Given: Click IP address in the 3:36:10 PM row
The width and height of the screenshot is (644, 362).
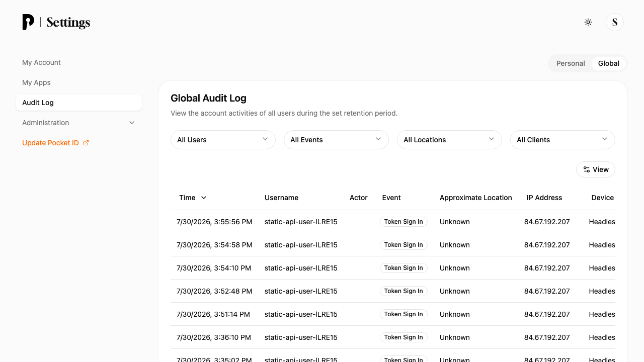Looking at the screenshot, I should [547, 337].
